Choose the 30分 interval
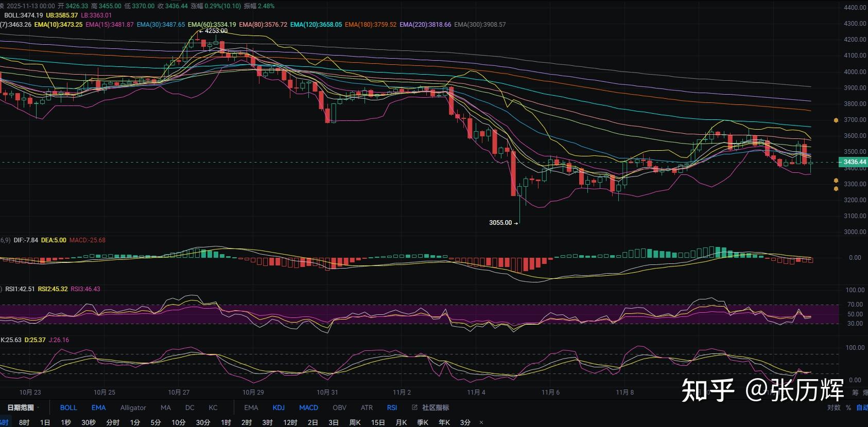The height and width of the screenshot is (427, 868). (203, 422)
